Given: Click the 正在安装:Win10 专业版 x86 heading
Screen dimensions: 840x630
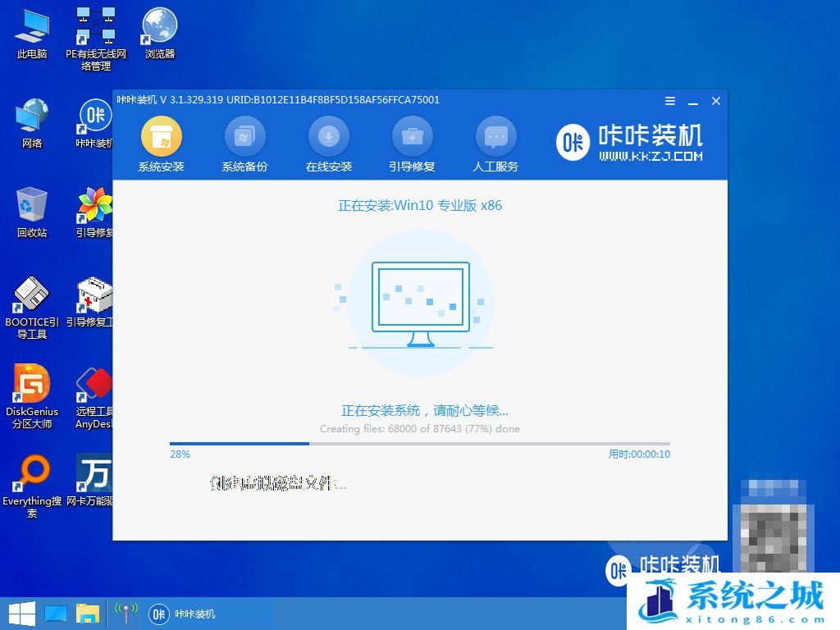Looking at the screenshot, I should [420, 206].
